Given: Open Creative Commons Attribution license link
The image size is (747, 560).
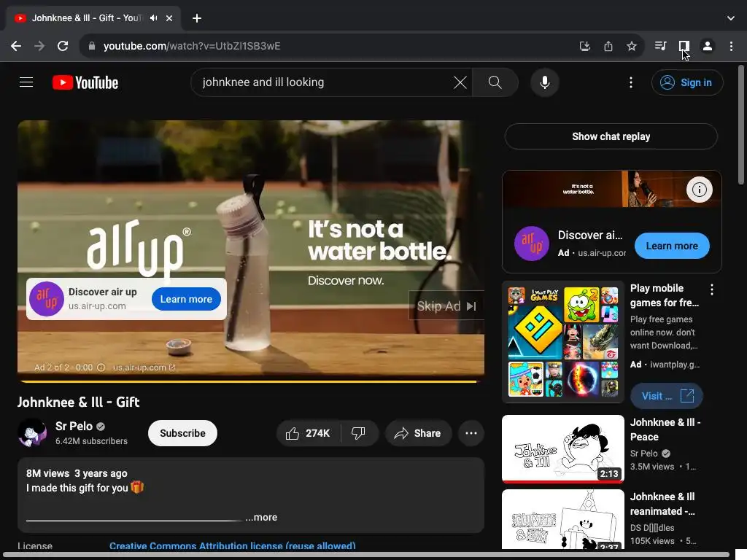Looking at the screenshot, I should 233,545.
